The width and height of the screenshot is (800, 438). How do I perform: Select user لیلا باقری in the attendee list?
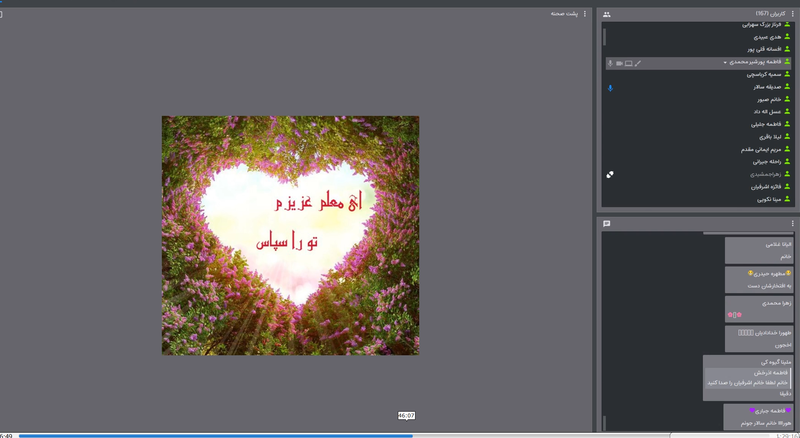tap(762, 137)
